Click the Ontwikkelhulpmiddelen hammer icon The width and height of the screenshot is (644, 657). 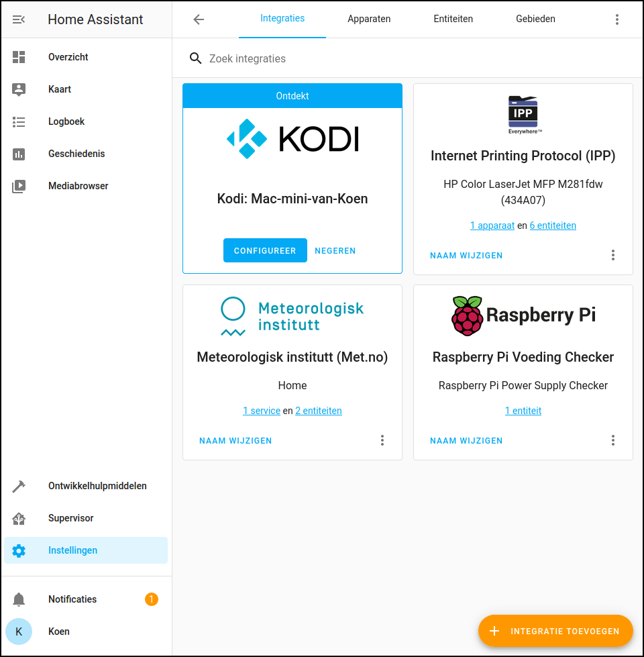point(19,486)
